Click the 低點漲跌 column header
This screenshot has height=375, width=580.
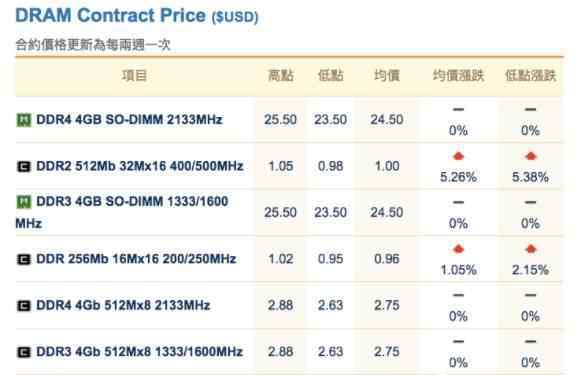(x=530, y=76)
